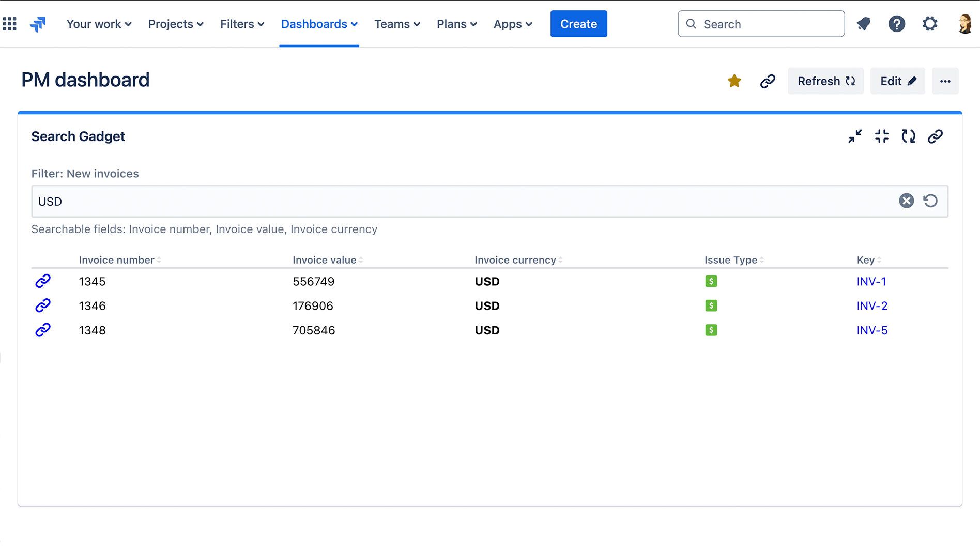Open the Teams menu

[397, 24]
